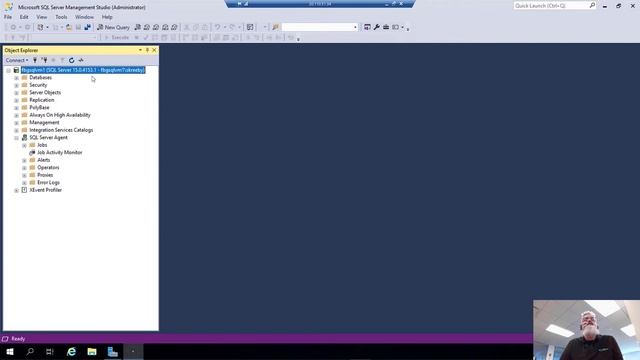This screenshot has width=640, height=360.
Task: Click the Properties wrench icon in toolbar
Action: pyautogui.click(x=377, y=27)
